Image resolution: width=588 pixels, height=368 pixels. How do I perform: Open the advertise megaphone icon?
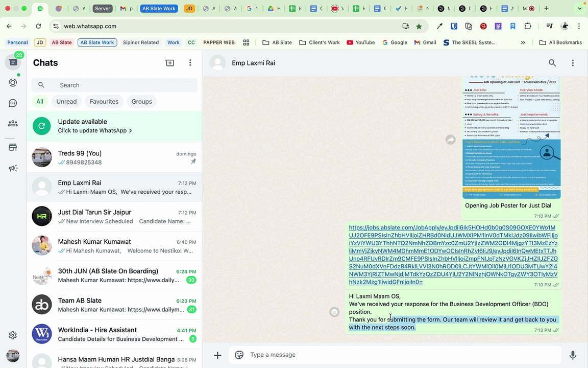(x=13, y=168)
